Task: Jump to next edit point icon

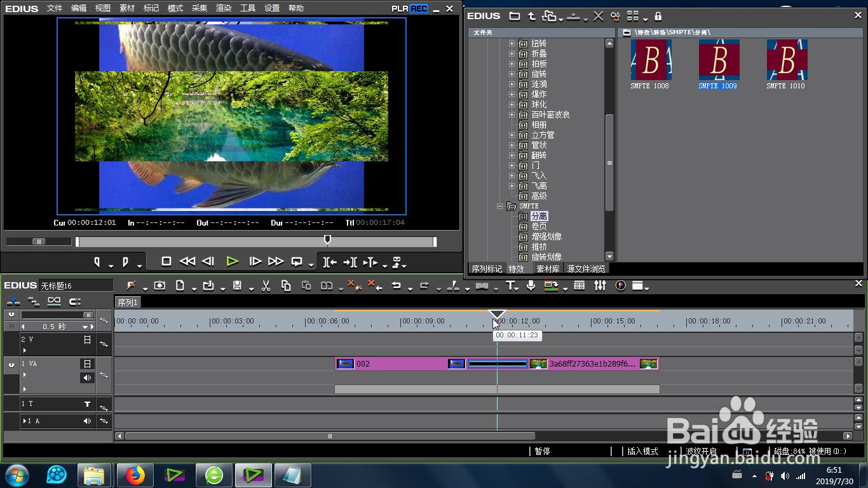Action: [x=349, y=261]
